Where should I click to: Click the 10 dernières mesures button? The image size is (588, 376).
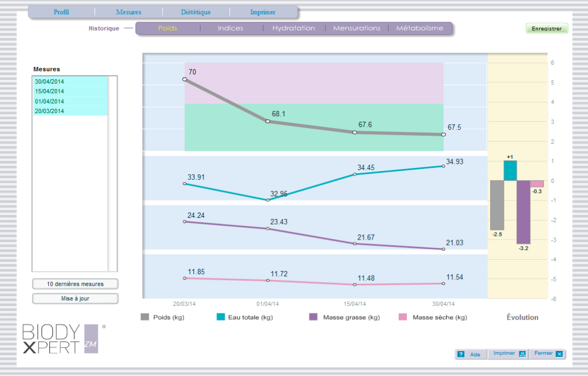(75, 284)
